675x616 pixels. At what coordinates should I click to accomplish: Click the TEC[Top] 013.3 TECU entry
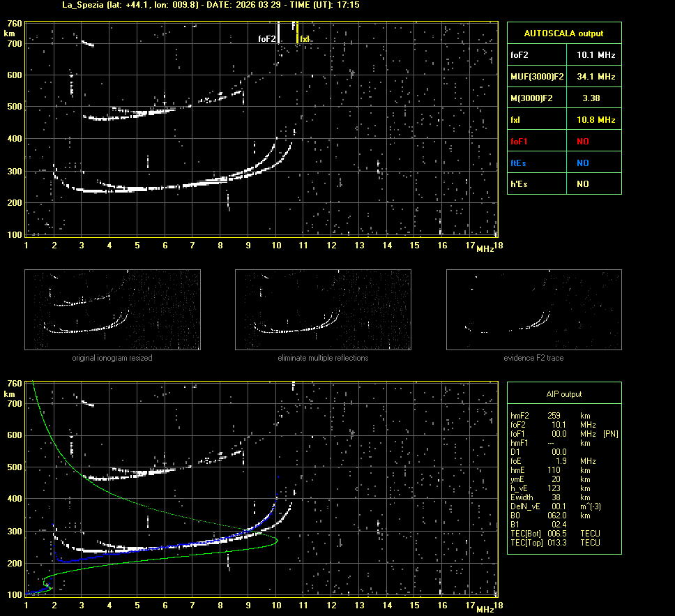[555, 543]
